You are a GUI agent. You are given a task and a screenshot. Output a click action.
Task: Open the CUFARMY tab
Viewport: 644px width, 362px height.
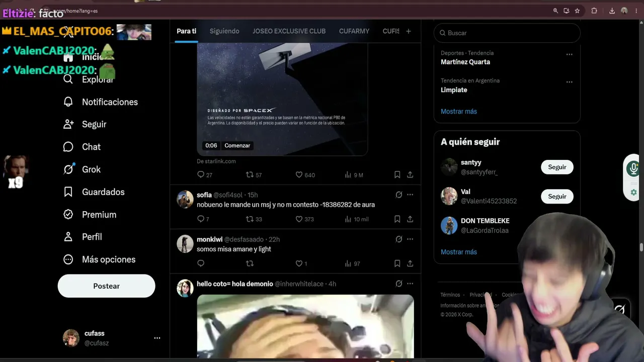click(354, 31)
